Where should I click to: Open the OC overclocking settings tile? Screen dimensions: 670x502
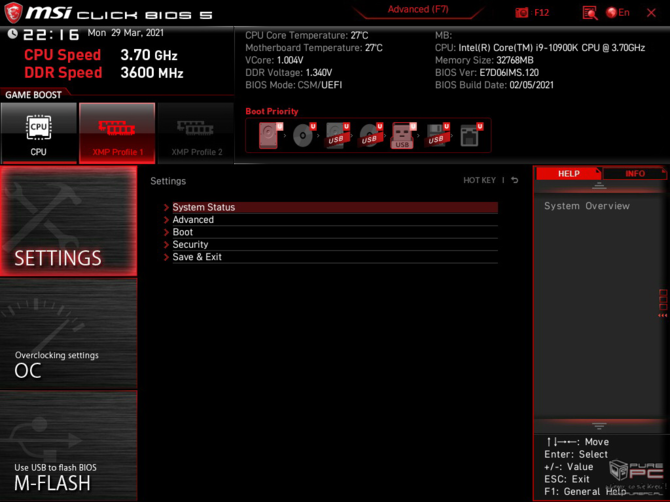point(68,333)
